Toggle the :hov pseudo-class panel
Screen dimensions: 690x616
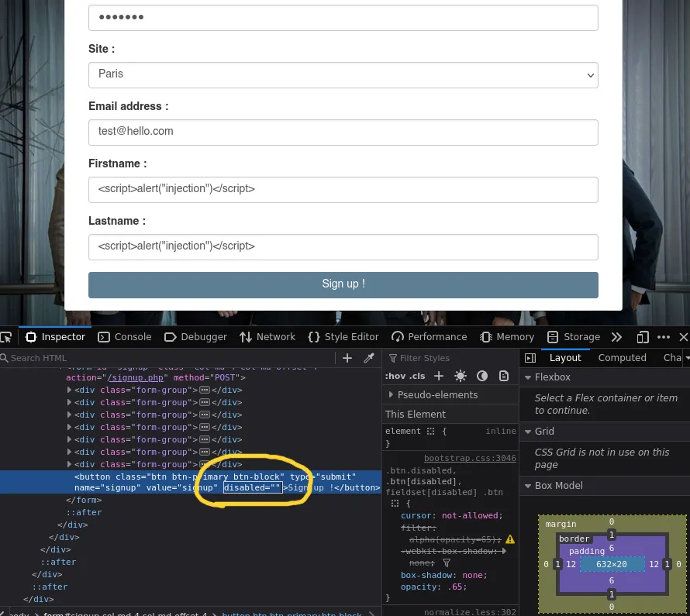395,376
